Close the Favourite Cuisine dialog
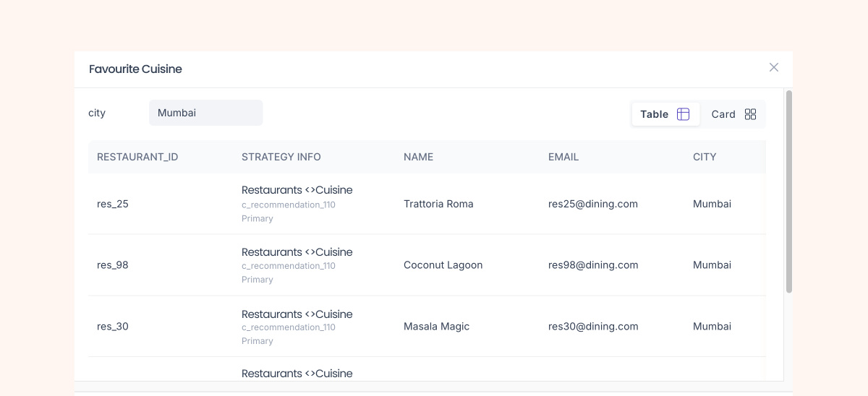This screenshot has height=396, width=868. click(x=773, y=67)
